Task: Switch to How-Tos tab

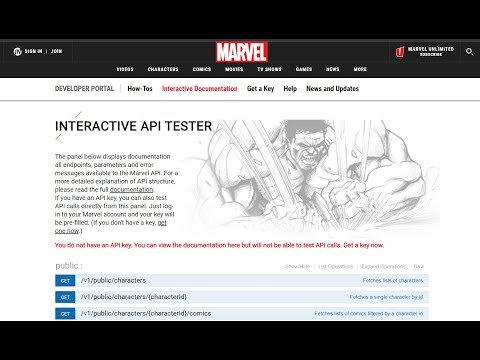Action: 140,89
